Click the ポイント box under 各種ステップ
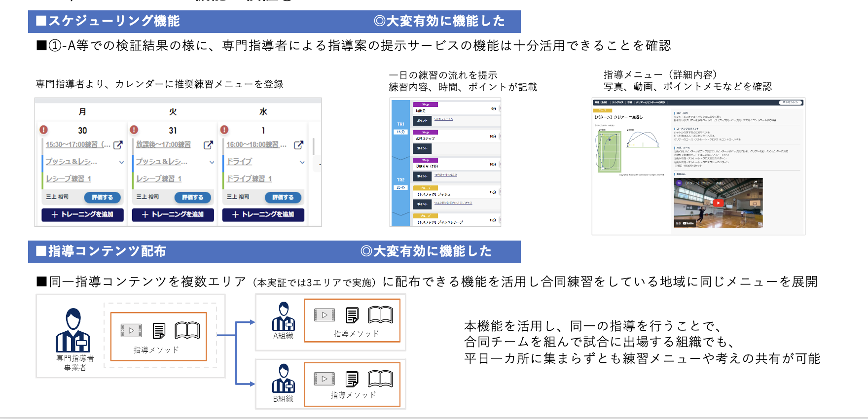Image resolution: width=868 pixels, height=419 pixels. [422, 148]
